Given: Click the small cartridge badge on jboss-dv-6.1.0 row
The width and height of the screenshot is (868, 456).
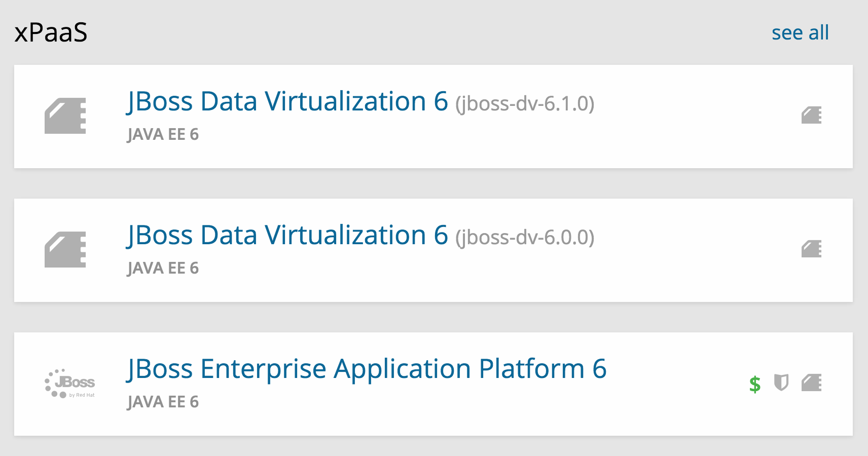Looking at the screenshot, I should (x=811, y=116).
